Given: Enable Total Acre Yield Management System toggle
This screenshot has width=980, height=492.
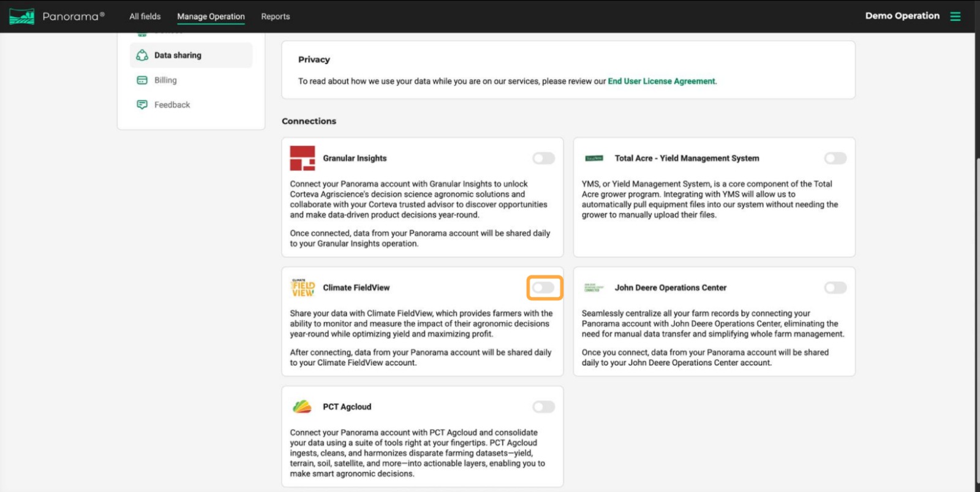Looking at the screenshot, I should (835, 159).
